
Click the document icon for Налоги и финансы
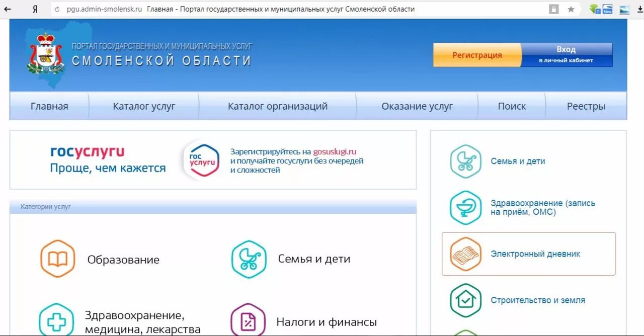click(248, 321)
